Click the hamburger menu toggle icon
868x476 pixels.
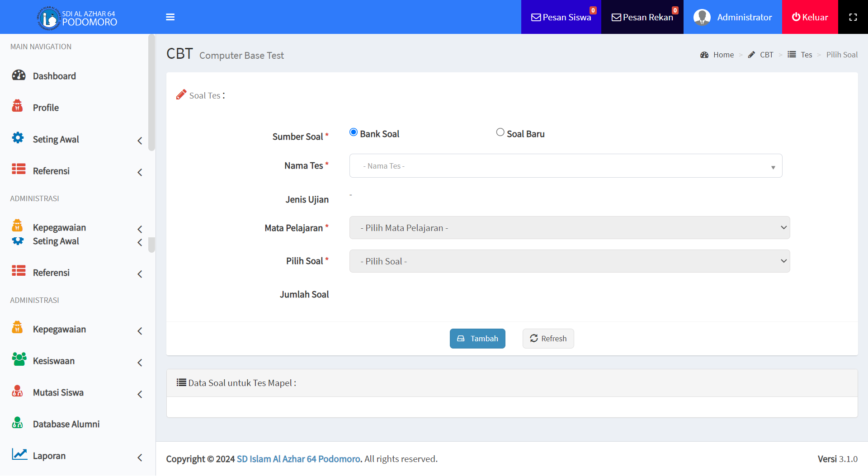(x=170, y=17)
